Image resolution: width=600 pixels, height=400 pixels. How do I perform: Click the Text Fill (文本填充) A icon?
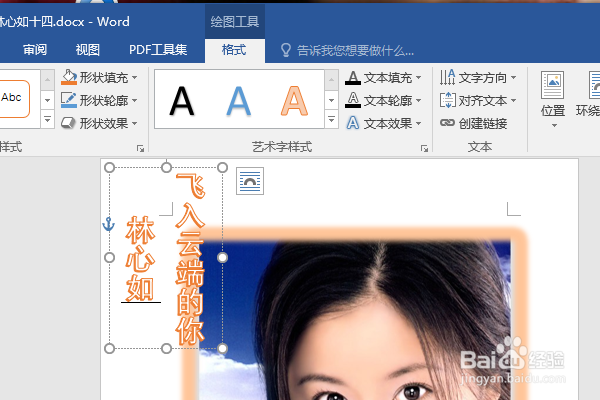(353, 78)
